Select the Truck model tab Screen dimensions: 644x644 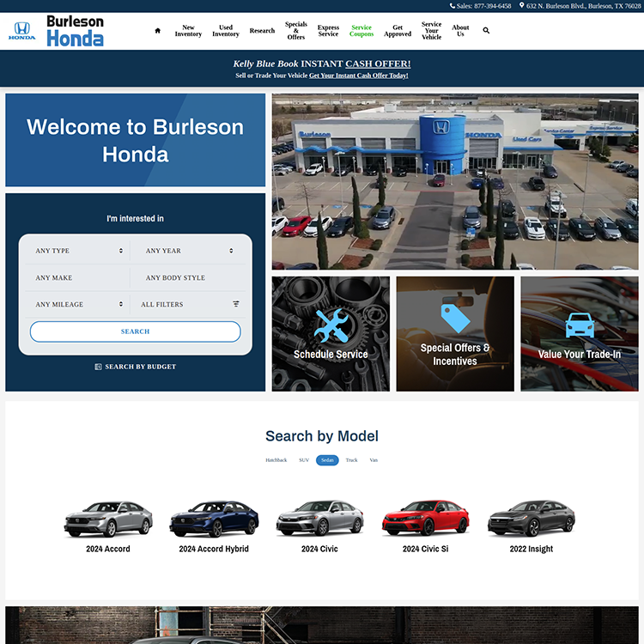click(351, 460)
